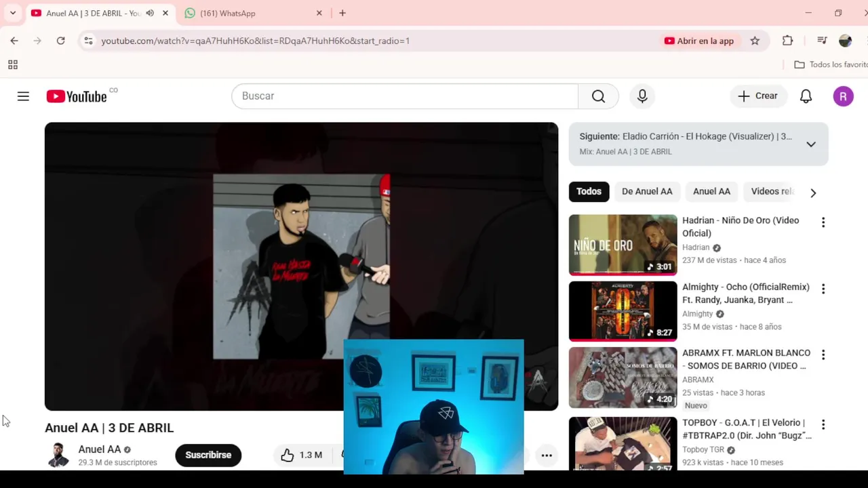Click the Topboy TGR channel name
The height and width of the screenshot is (488, 868).
703,449
